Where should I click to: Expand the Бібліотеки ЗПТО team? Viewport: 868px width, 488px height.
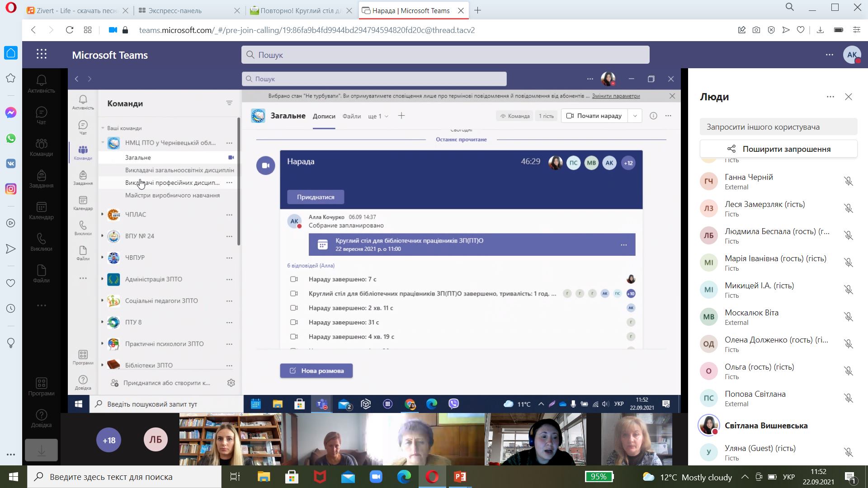point(103,365)
